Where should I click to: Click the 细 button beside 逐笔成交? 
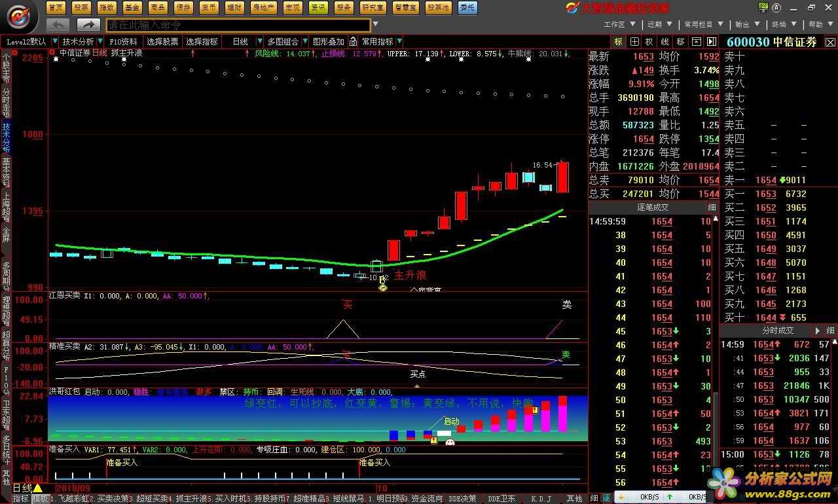(712, 207)
